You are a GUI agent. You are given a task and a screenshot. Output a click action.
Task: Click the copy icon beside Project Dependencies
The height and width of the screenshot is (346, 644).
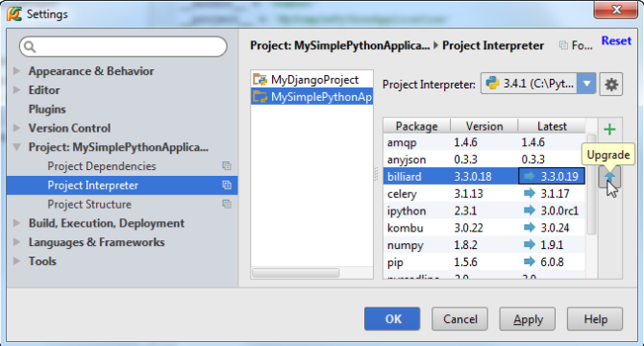pos(227,166)
